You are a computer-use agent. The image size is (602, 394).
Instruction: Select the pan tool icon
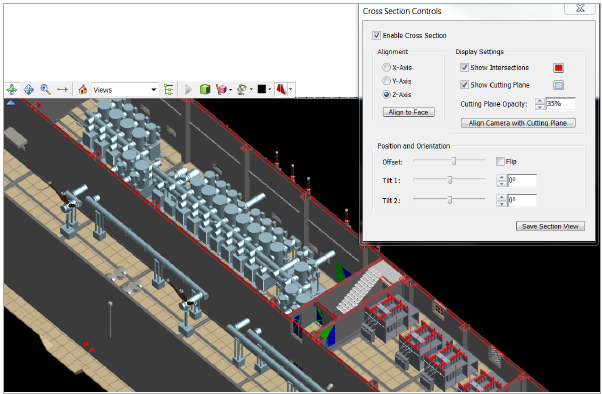pyautogui.click(x=29, y=89)
